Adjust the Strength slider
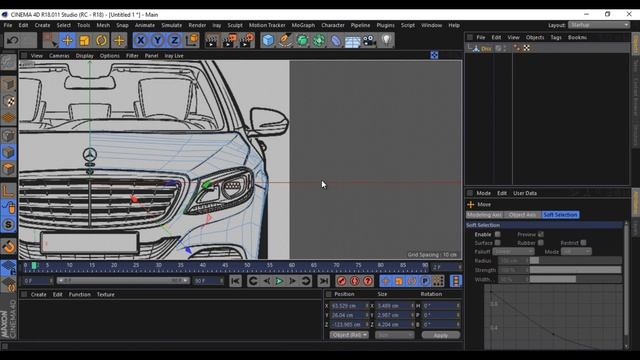The image size is (640, 360). pos(576,270)
